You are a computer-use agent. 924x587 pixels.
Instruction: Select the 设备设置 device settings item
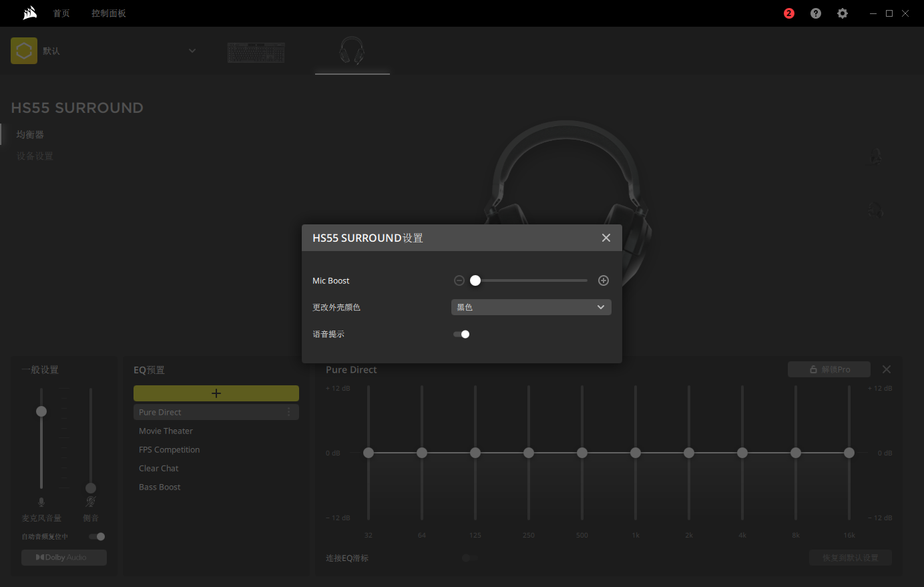pyautogui.click(x=35, y=156)
